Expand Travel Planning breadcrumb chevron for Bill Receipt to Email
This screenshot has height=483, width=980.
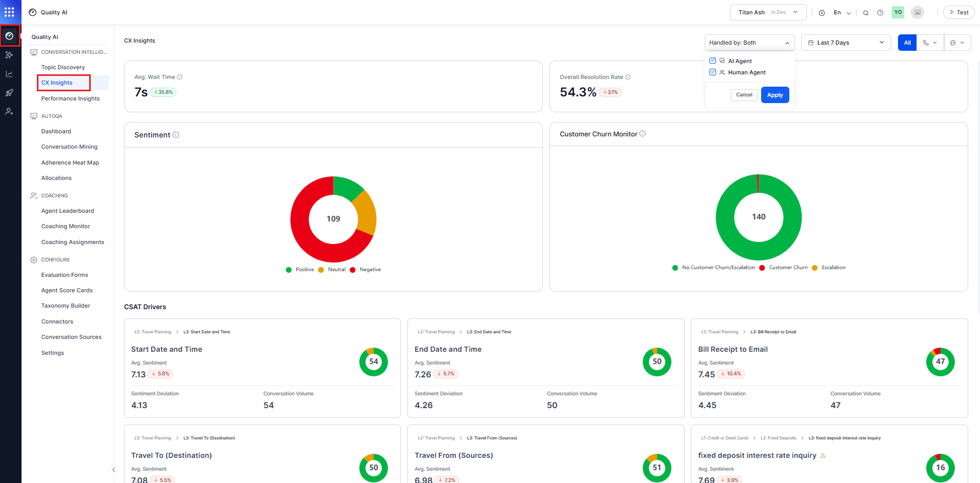(744, 332)
